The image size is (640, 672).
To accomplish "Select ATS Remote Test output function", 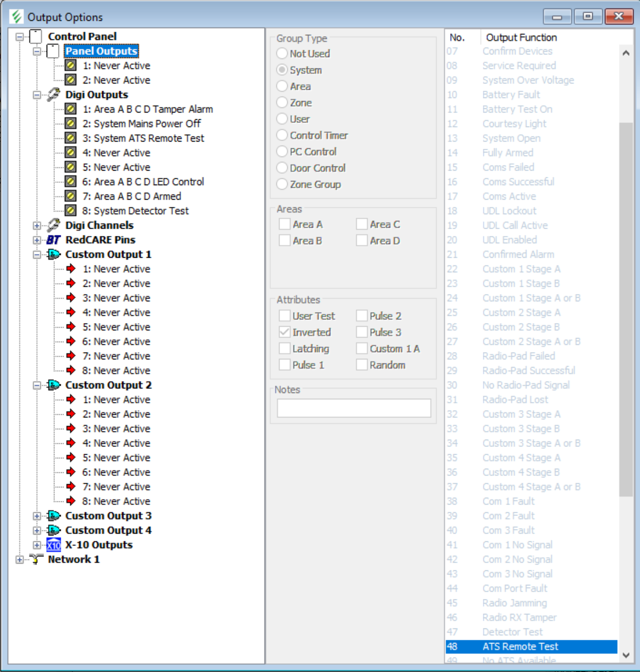I will click(x=520, y=647).
